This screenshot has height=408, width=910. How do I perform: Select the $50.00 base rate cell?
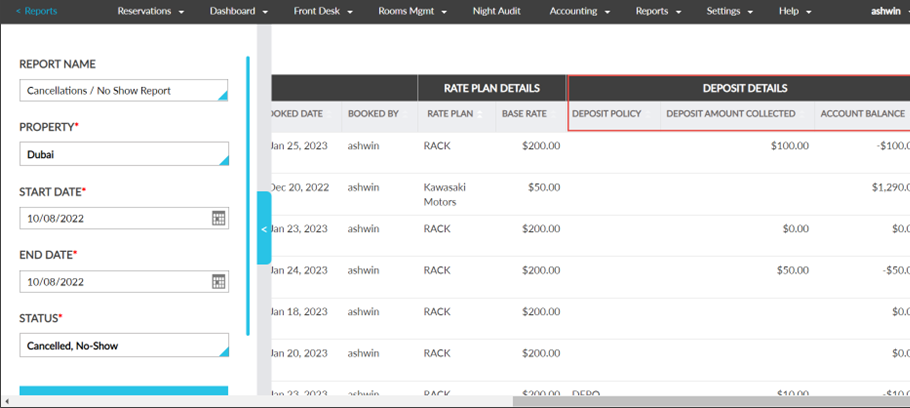[x=544, y=187]
